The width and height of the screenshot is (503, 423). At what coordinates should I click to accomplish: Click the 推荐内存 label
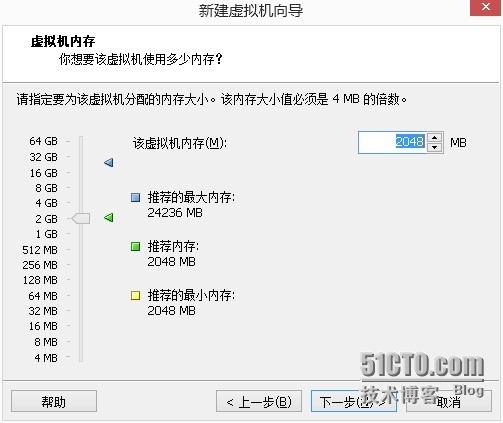pos(173,246)
